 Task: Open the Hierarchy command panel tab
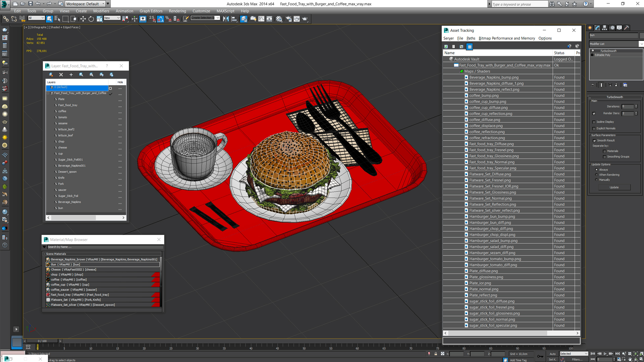pos(604,28)
